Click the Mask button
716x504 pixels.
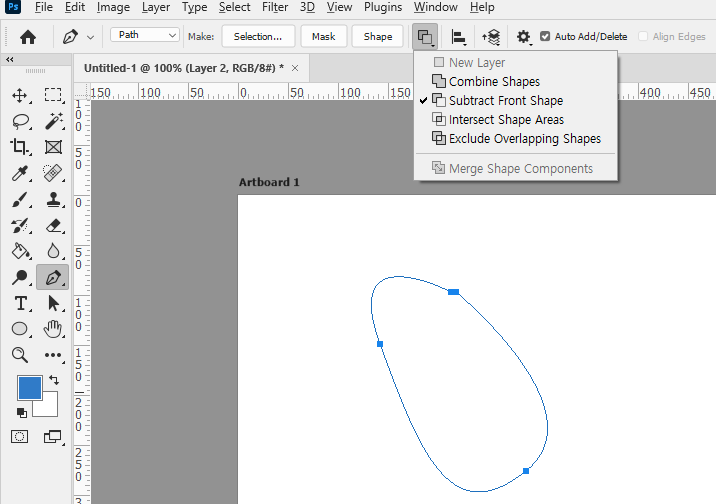(324, 37)
